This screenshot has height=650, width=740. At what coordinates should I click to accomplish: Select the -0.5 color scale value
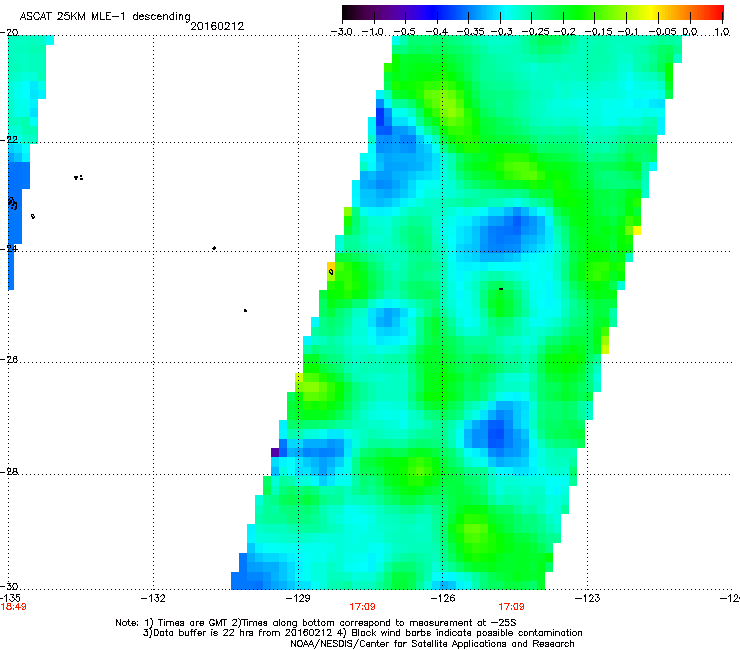(404, 32)
